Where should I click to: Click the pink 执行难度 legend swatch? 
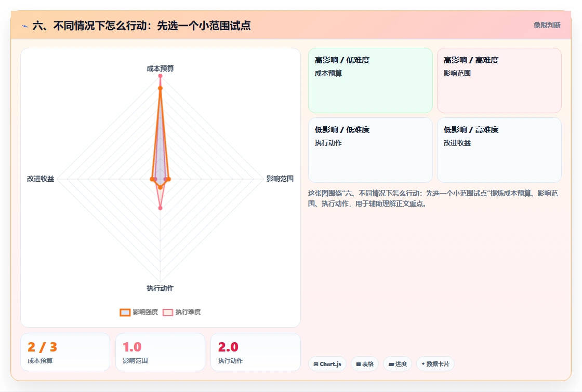(x=168, y=312)
